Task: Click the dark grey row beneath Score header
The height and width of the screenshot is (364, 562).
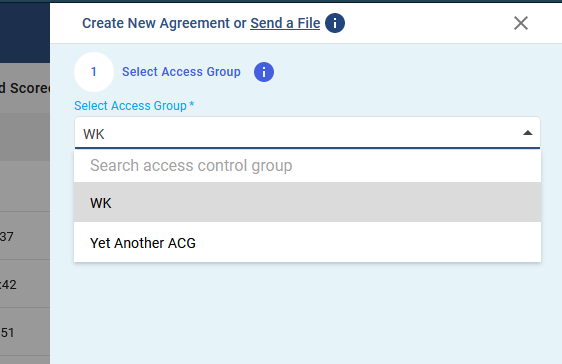Action: [x=25, y=137]
